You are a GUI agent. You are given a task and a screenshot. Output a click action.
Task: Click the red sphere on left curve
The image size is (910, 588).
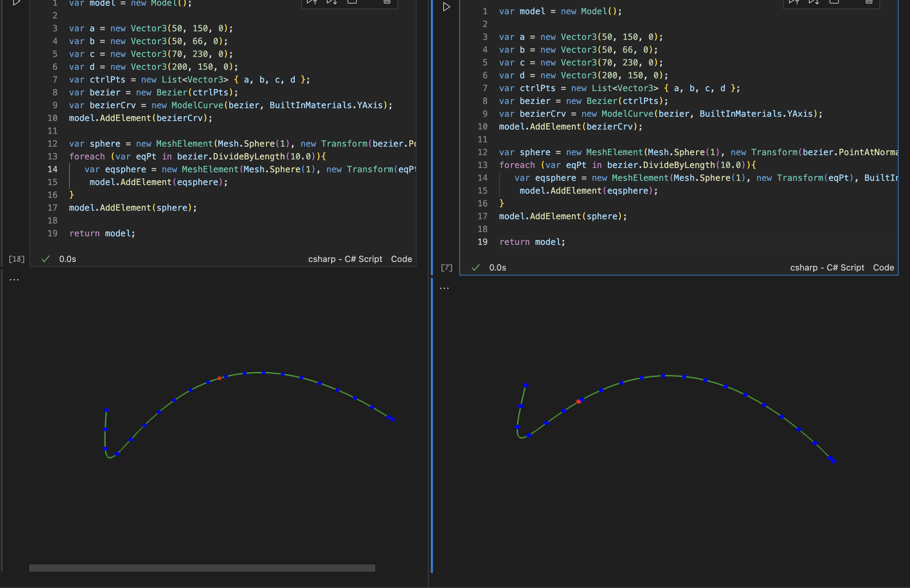[x=219, y=378]
